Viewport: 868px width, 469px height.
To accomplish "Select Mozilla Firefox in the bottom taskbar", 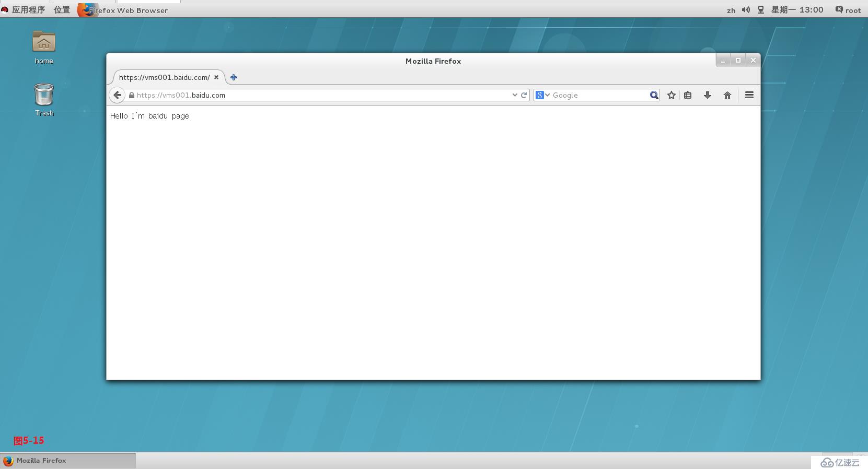I will 68,461.
